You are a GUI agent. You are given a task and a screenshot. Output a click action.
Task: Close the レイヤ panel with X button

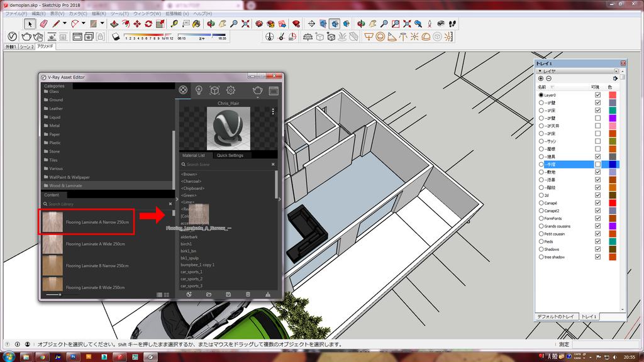pyautogui.click(x=616, y=71)
